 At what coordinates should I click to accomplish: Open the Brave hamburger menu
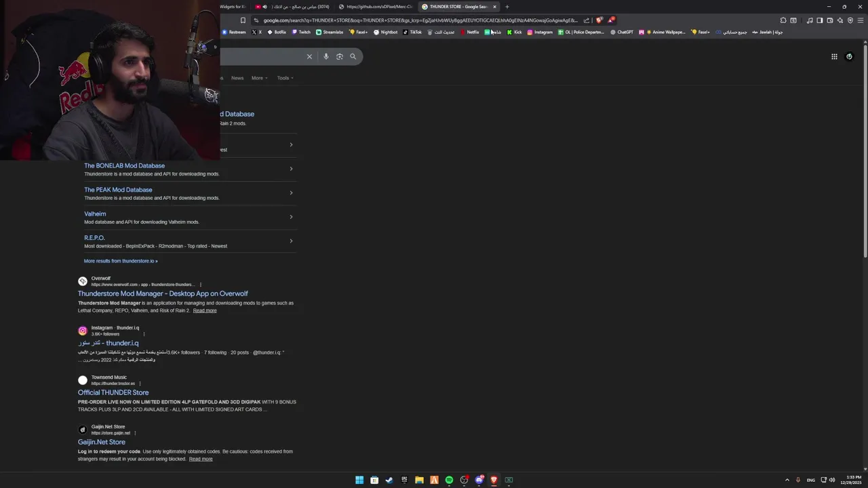[x=861, y=20]
